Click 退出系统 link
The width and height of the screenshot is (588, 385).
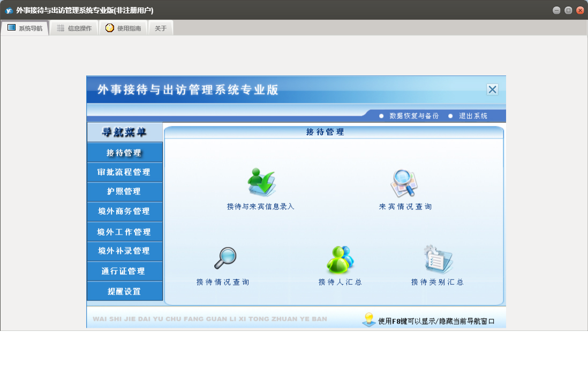point(473,116)
